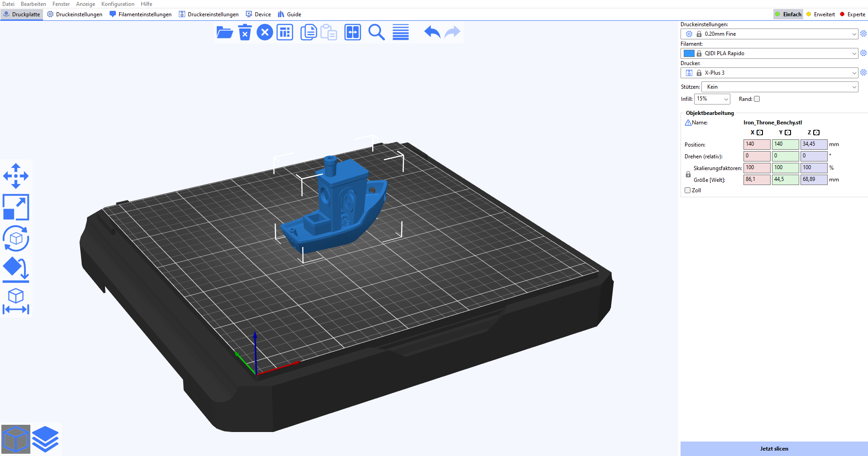Open the Datei menu
Image resolution: width=868 pixels, height=456 pixels.
click(8, 4)
